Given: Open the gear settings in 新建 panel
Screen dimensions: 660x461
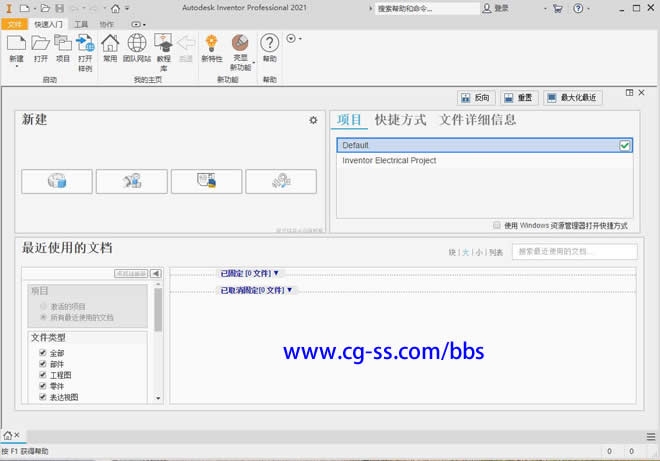Looking at the screenshot, I should click(x=312, y=120).
